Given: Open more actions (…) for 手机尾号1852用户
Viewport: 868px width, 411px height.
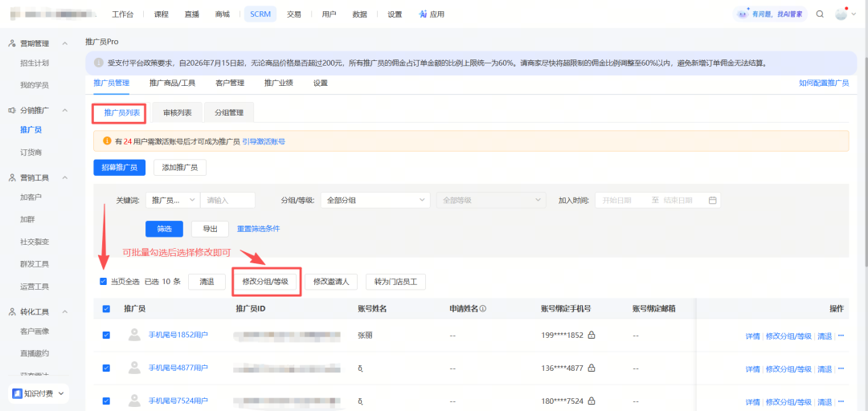Looking at the screenshot, I should tap(841, 336).
